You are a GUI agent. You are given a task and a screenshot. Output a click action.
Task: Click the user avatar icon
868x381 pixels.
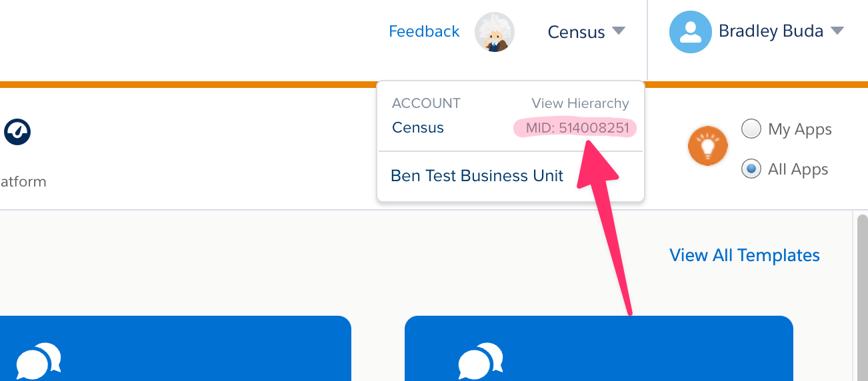(x=691, y=32)
